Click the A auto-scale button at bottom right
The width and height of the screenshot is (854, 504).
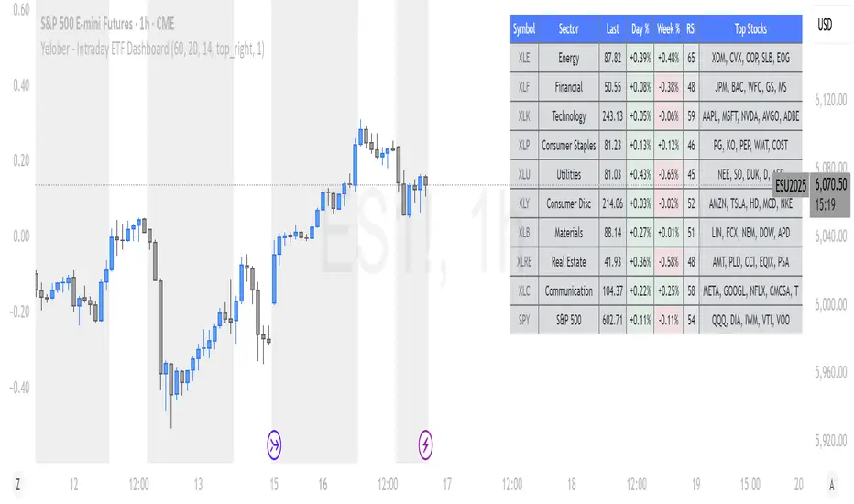(829, 484)
